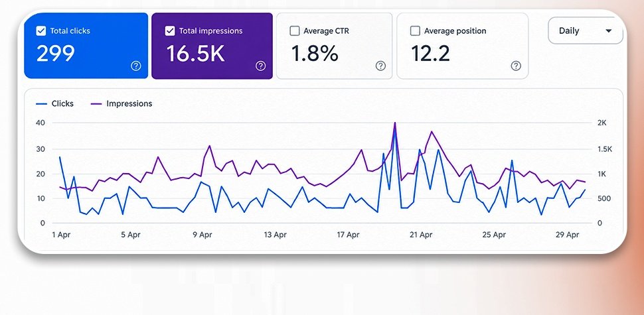This screenshot has width=644, height=315.
Task: Open help icon on Total impressions card
Action: tap(260, 66)
